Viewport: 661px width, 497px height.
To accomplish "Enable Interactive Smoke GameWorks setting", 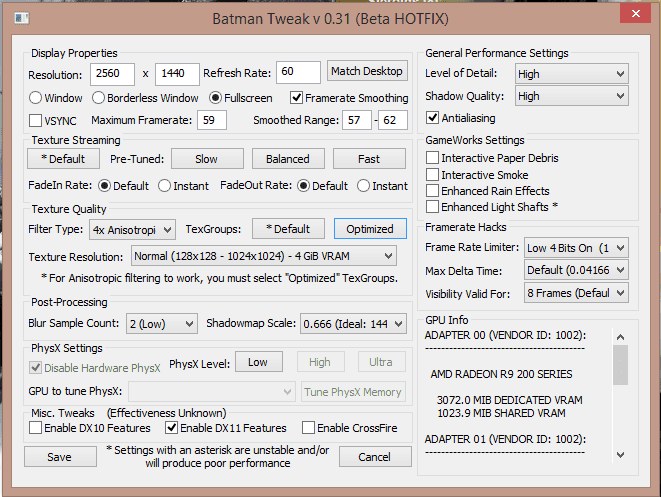I will [x=433, y=175].
